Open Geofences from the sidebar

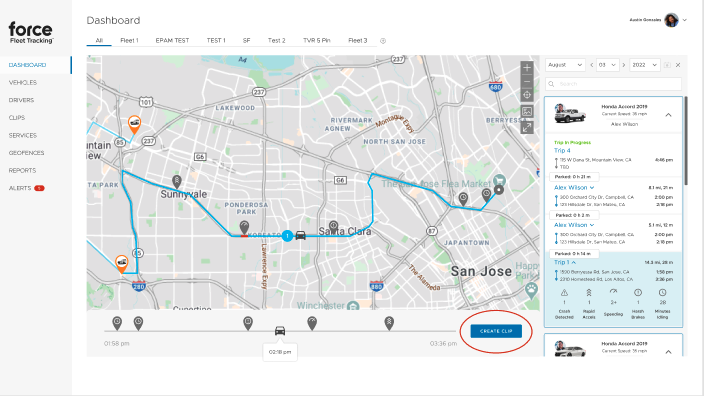[26, 153]
